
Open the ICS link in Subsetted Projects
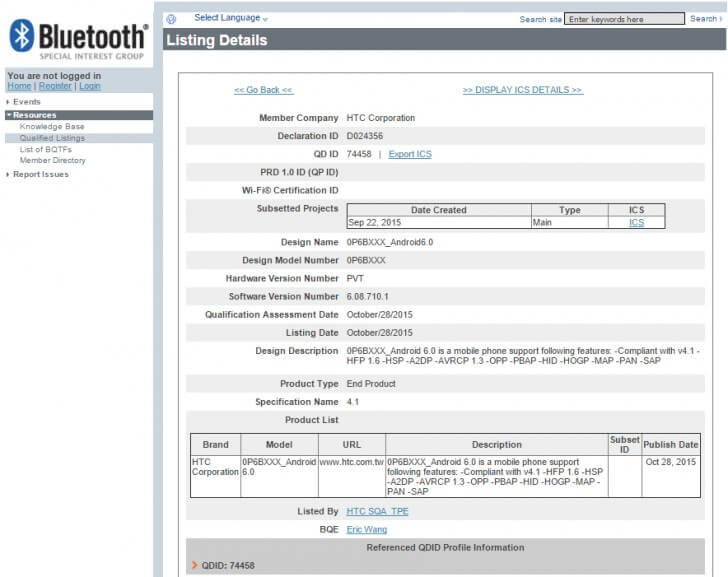[636, 223]
